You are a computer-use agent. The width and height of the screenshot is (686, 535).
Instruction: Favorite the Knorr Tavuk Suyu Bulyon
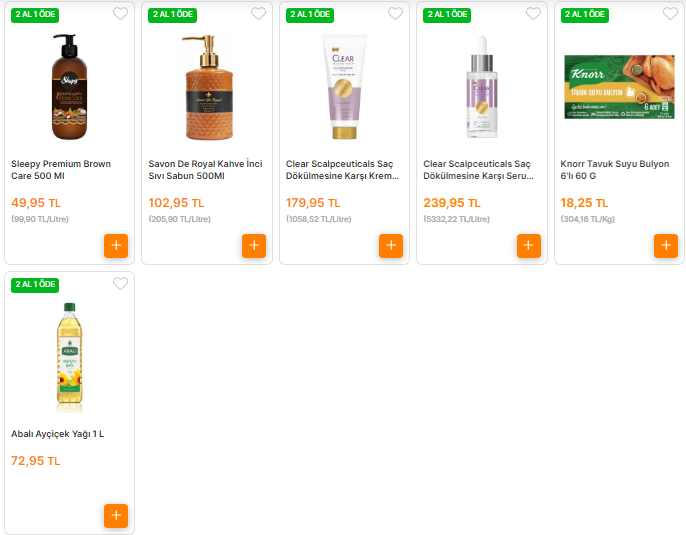pos(670,14)
